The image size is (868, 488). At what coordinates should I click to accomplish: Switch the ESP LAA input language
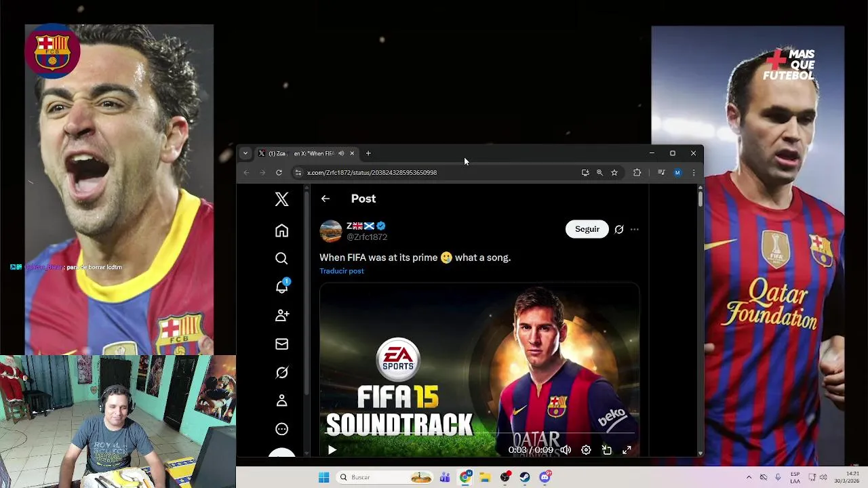click(x=795, y=477)
